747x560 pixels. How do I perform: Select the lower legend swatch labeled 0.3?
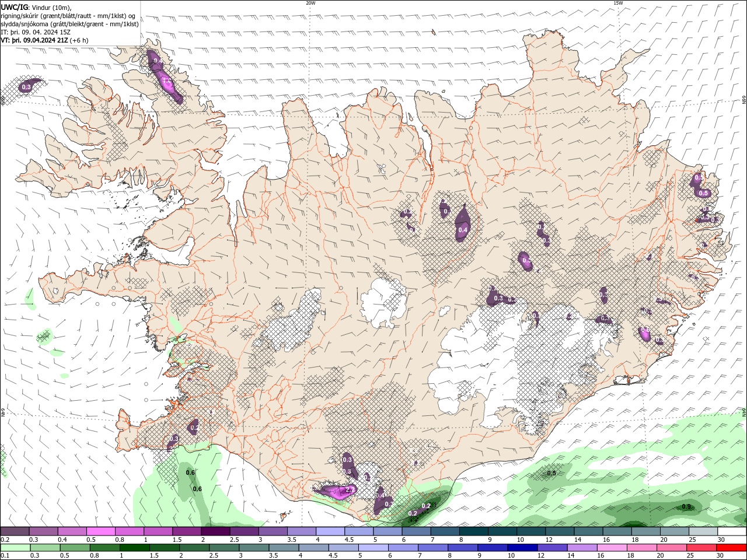click(45, 548)
